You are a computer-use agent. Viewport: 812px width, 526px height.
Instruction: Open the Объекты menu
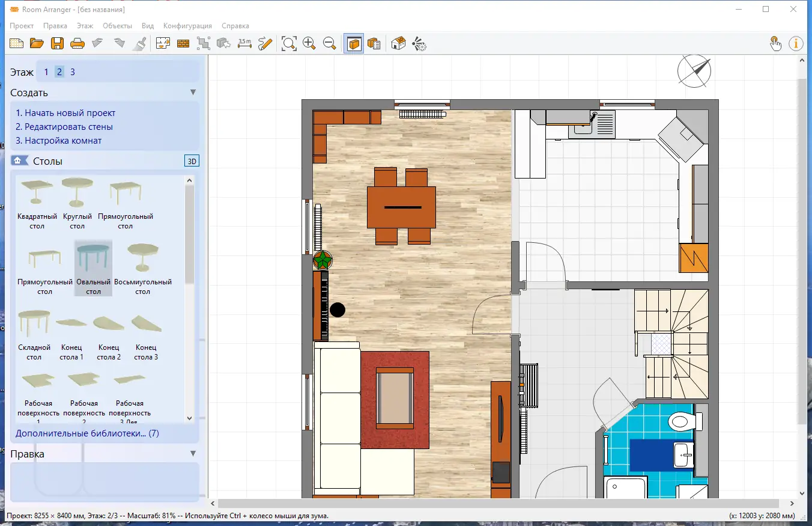(x=117, y=26)
